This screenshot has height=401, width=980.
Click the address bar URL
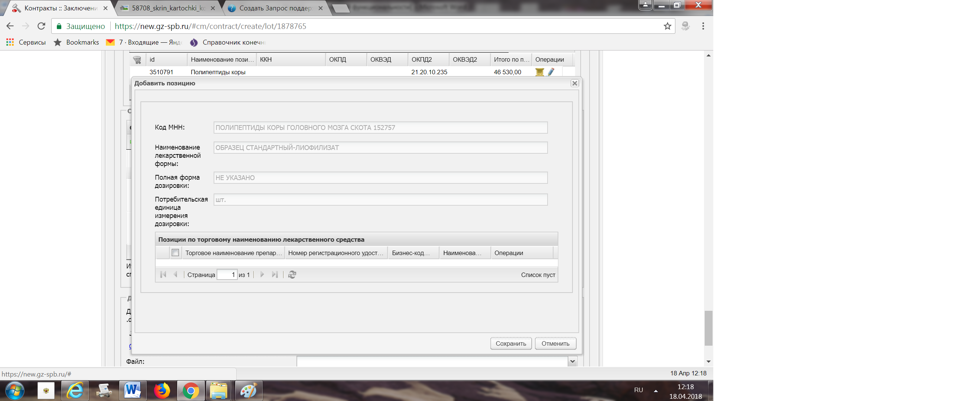coord(210,26)
